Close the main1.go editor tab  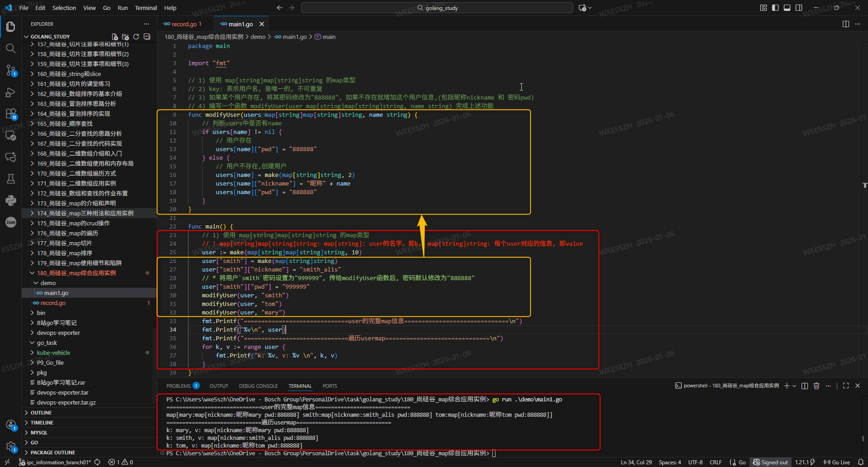tap(262, 24)
